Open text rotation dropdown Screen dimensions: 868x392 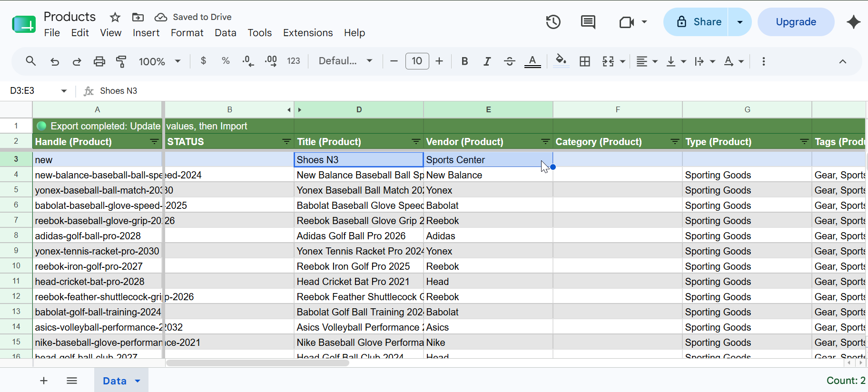coord(733,61)
